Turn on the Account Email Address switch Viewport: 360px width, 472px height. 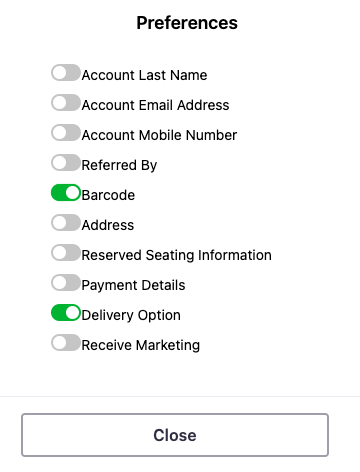66,103
